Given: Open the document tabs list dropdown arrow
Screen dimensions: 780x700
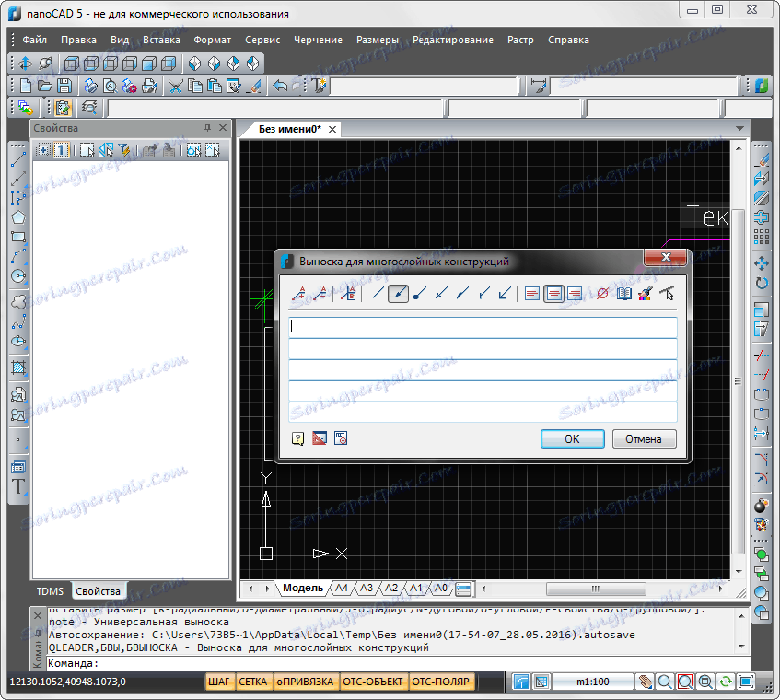Looking at the screenshot, I should (739, 129).
